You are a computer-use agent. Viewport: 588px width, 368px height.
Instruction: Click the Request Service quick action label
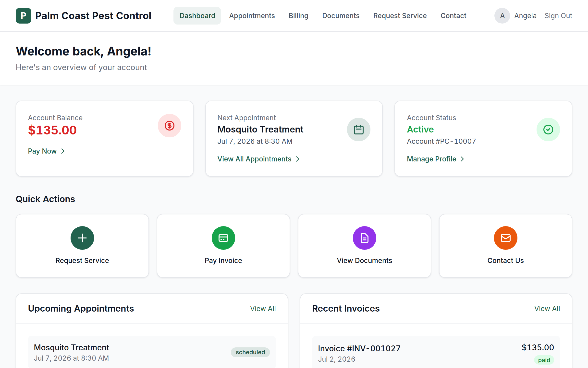[x=82, y=261]
